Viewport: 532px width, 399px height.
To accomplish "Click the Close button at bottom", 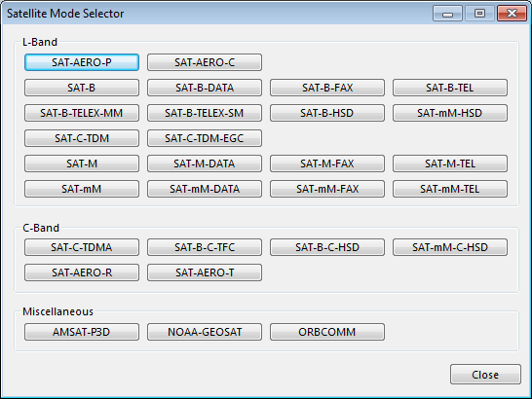I will (485, 375).
